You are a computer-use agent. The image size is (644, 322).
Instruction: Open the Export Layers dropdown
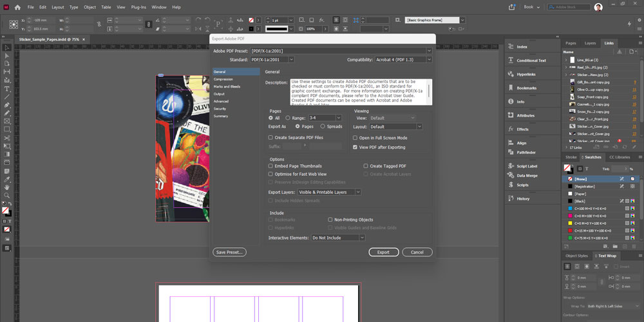click(x=329, y=192)
